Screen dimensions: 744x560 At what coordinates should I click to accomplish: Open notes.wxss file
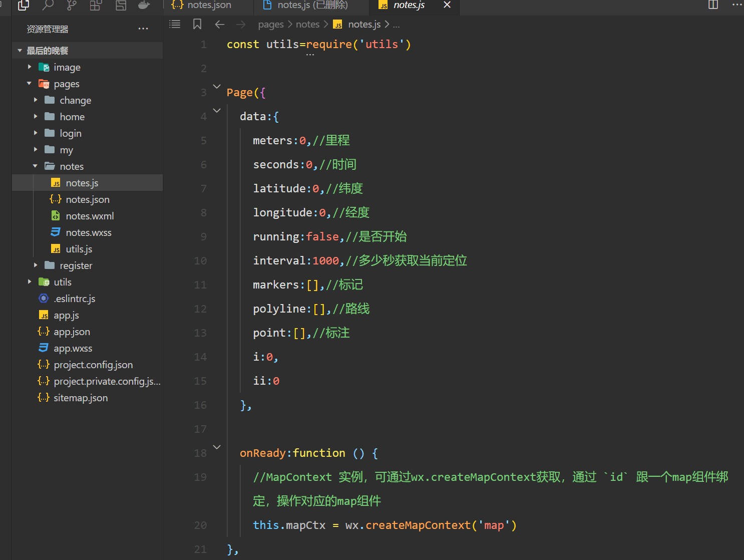[x=88, y=232]
